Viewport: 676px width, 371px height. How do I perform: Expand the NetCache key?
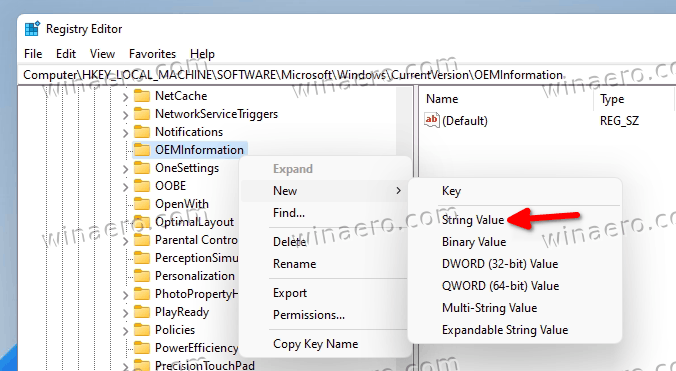tap(125, 97)
